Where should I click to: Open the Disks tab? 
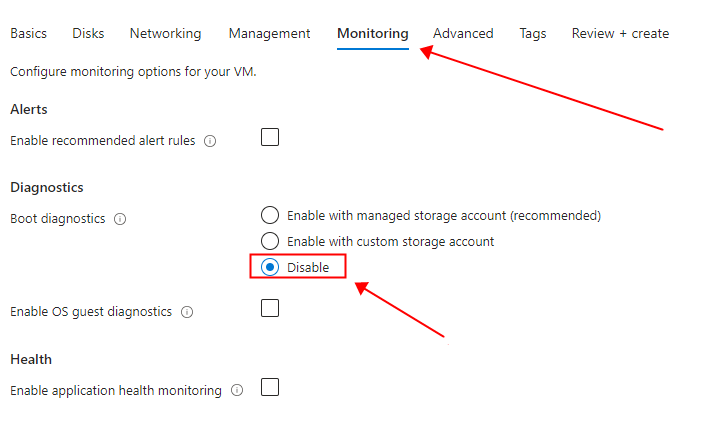(x=88, y=33)
